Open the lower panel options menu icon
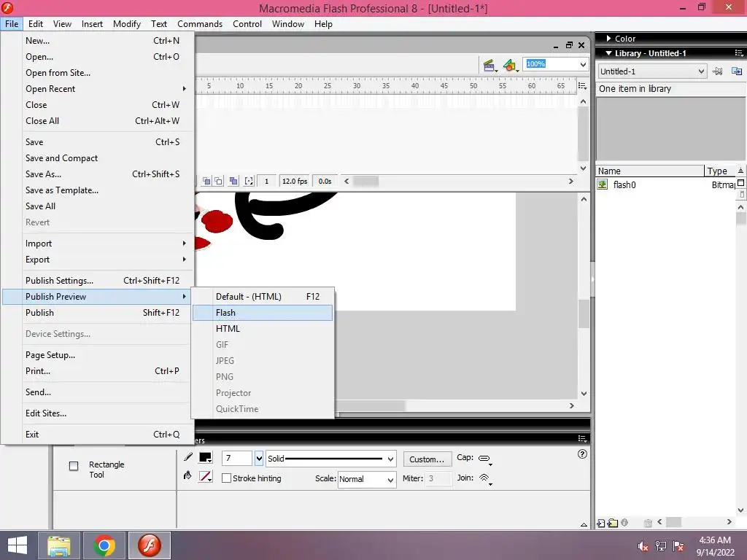The height and width of the screenshot is (560, 747). click(x=582, y=438)
